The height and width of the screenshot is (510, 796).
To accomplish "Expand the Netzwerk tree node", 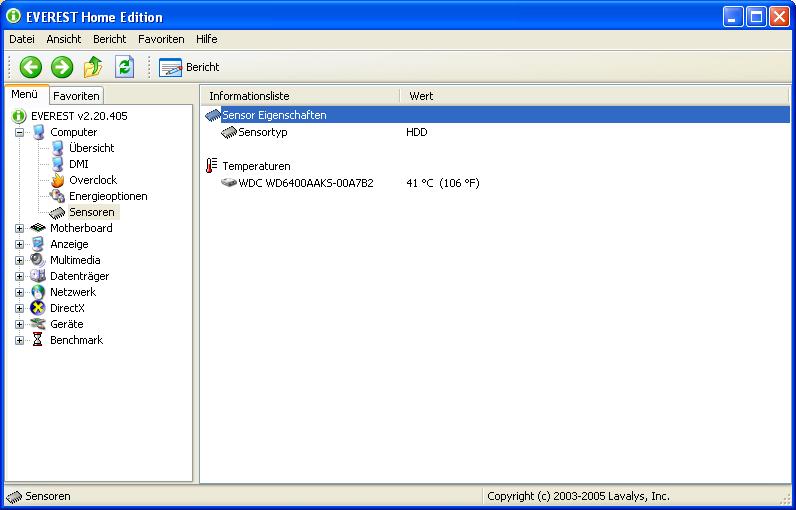I will (19, 292).
